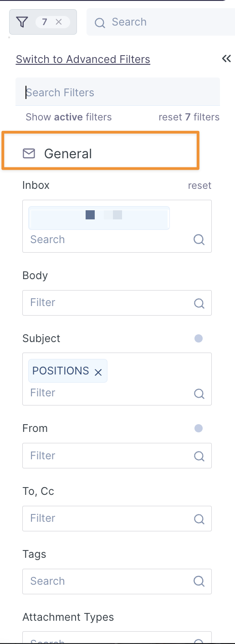Viewport: 235px width, 644px height.
Task: Click the magnifier icon in top search
Action: 100,22
